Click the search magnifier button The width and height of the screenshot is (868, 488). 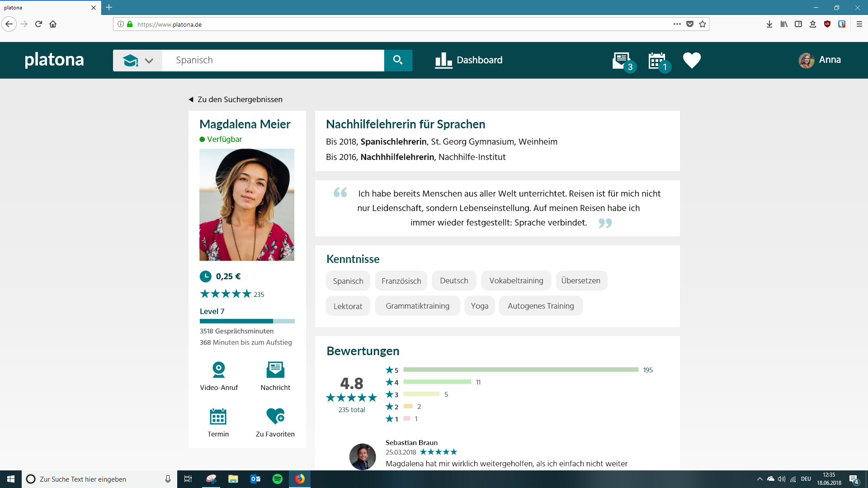click(x=398, y=60)
